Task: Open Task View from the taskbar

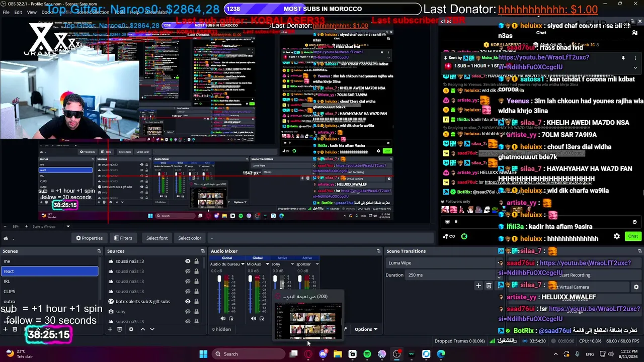Action: [294, 354]
